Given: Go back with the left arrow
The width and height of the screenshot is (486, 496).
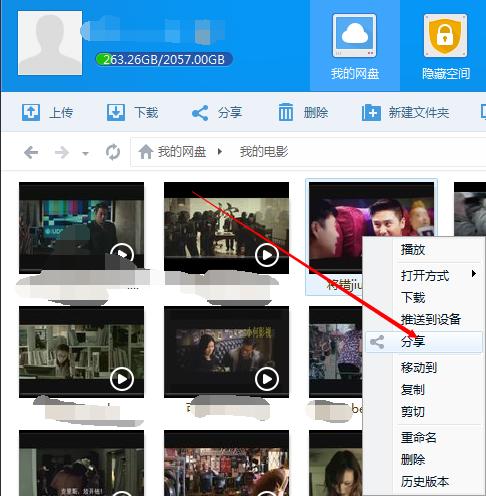Looking at the screenshot, I should [31, 153].
